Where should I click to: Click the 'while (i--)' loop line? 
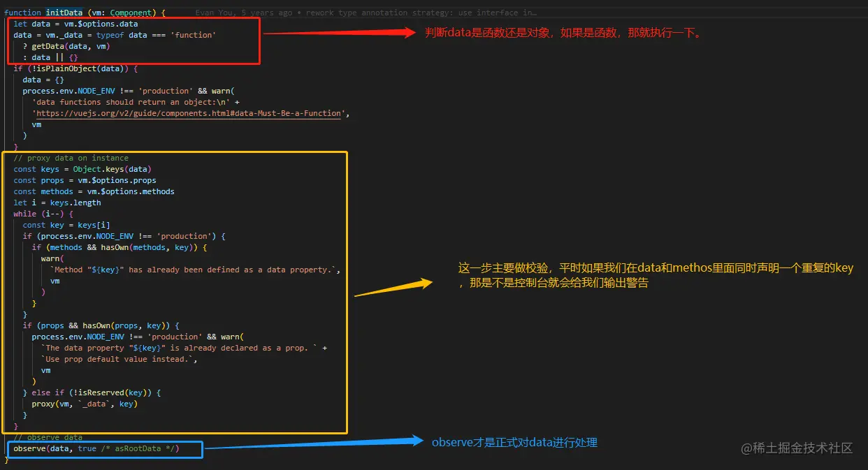(x=43, y=214)
